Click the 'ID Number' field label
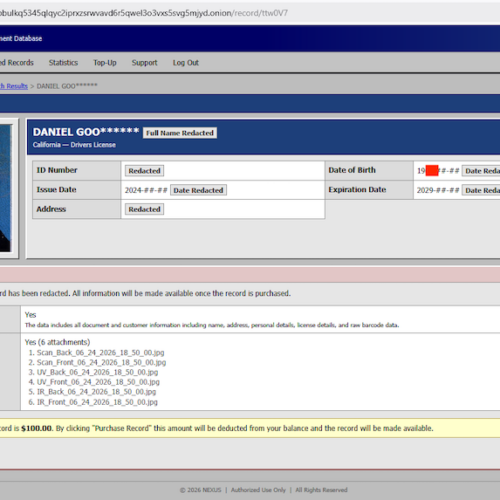 coord(57,170)
